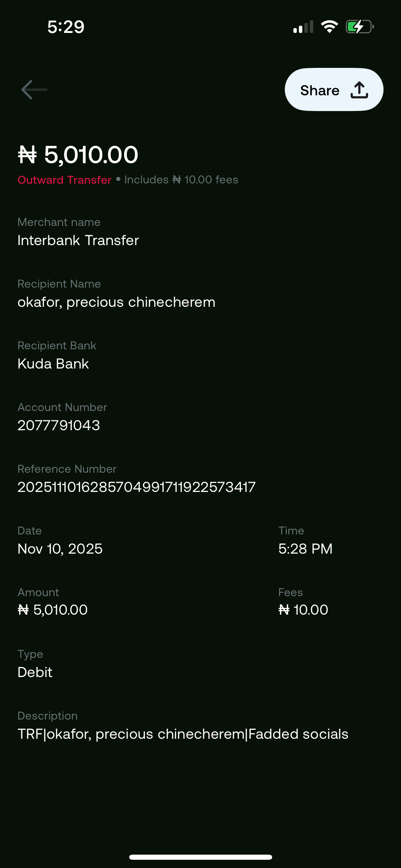Tap the 5:29 status bar clock

click(66, 27)
